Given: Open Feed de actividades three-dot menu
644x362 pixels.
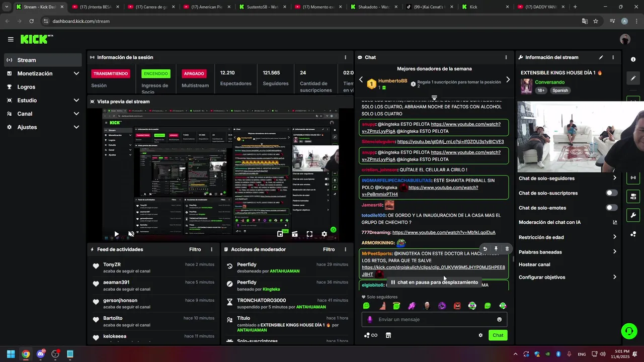Looking at the screenshot, I should (211, 249).
